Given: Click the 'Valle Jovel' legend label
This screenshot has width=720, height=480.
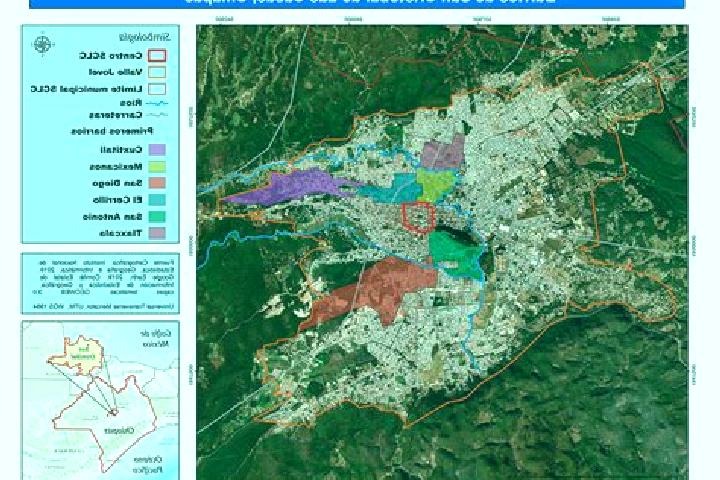Looking at the screenshot, I should click(x=115, y=72).
